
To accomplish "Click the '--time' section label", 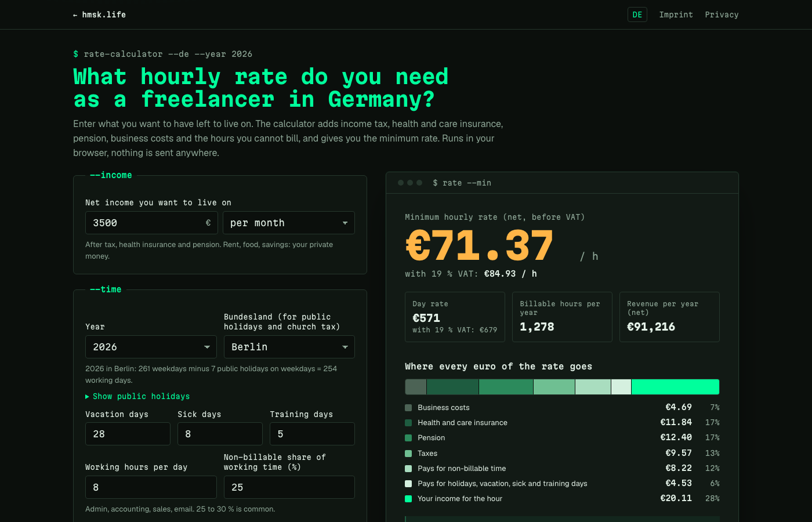I will (106, 289).
